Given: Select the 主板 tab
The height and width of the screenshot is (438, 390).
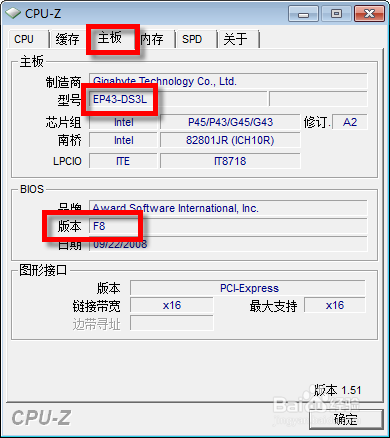Looking at the screenshot, I should pos(111,38).
